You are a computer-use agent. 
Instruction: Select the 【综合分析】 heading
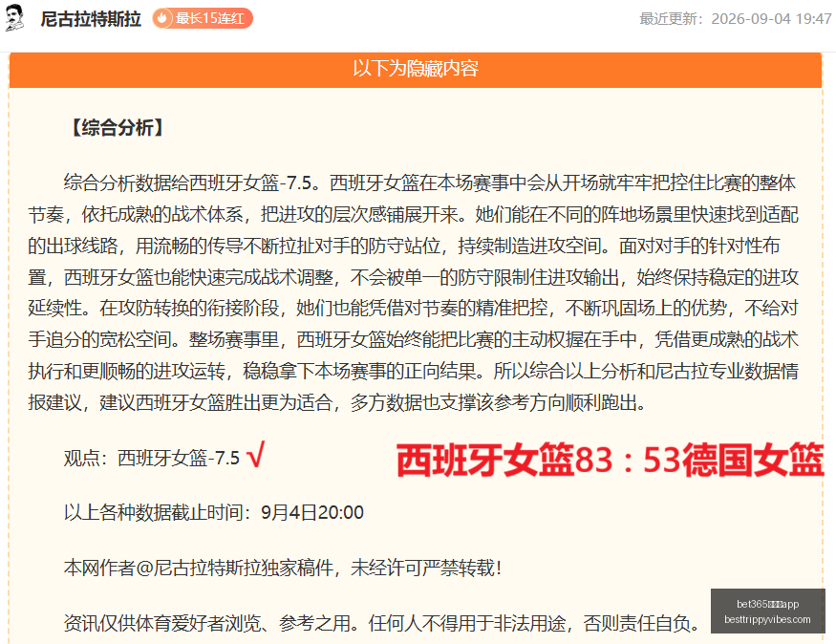point(118,128)
